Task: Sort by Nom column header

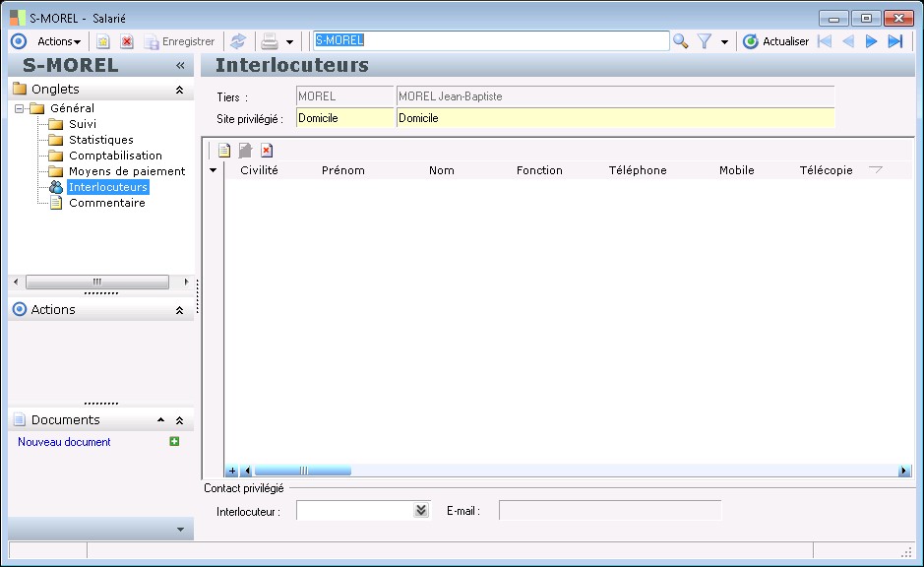Action: click(442, 170)
